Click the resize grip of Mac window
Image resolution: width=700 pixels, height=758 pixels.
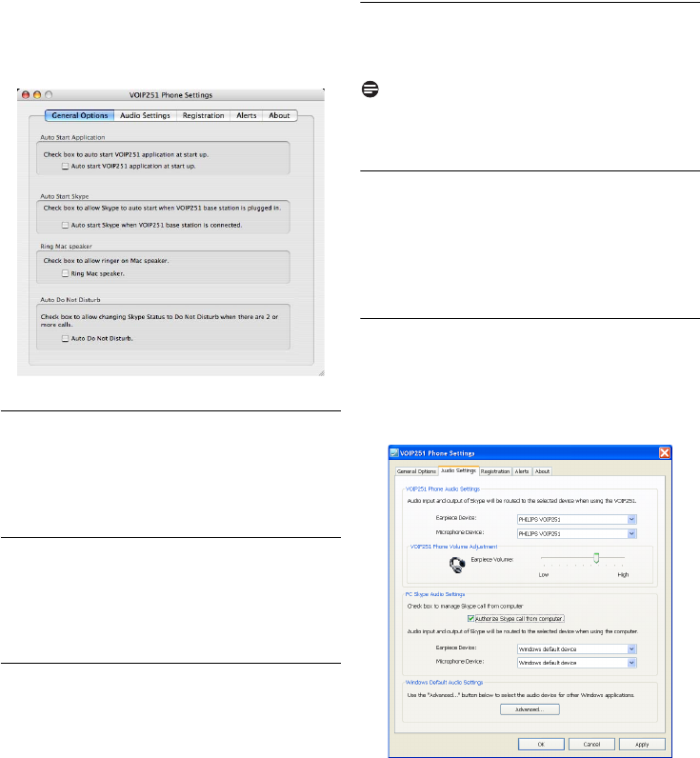coord(321,372)
